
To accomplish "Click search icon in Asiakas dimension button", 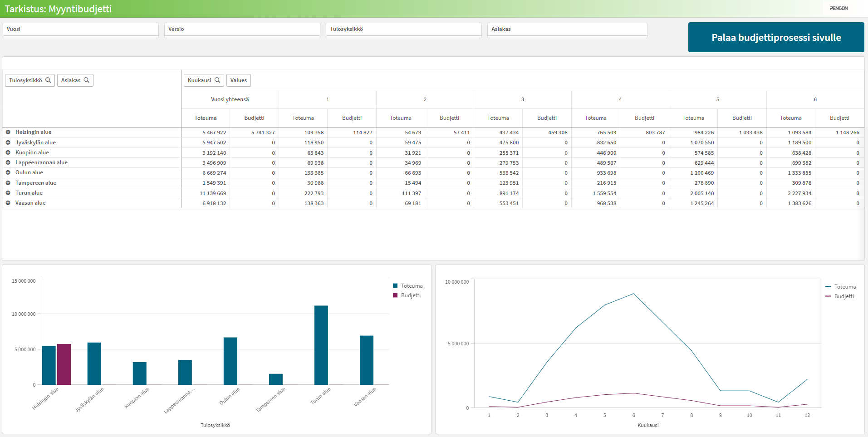I will pyautogui.click(x=86, y=80).
